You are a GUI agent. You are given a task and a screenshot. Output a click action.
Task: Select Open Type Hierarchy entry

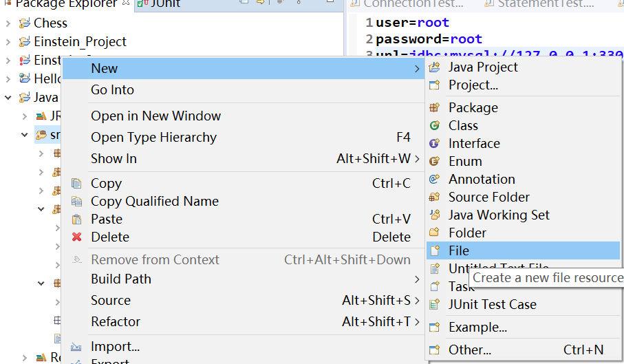coord(244,137)
